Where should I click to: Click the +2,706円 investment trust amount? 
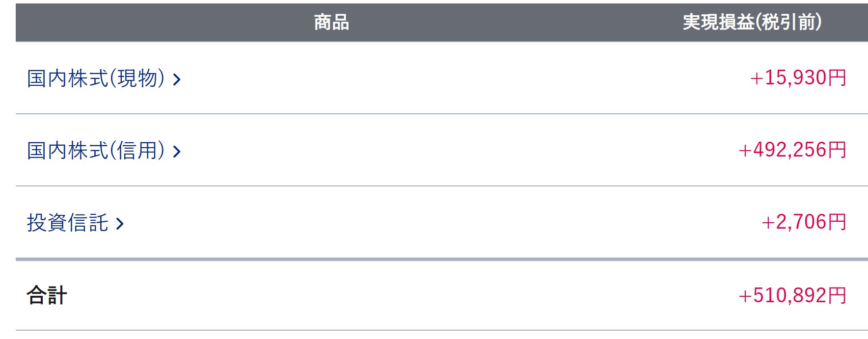tap(804, 222)
